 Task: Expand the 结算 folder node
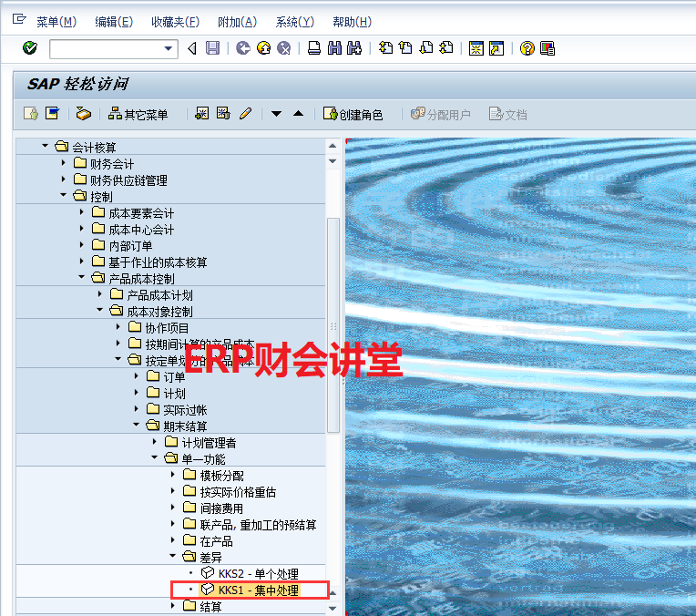pos(173,606)
